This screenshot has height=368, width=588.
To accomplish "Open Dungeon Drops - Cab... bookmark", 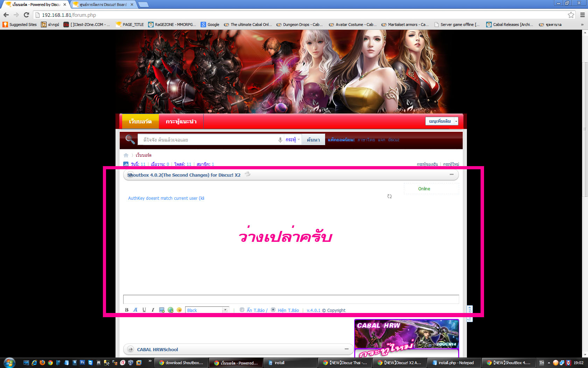I will (x=299, y=25).
